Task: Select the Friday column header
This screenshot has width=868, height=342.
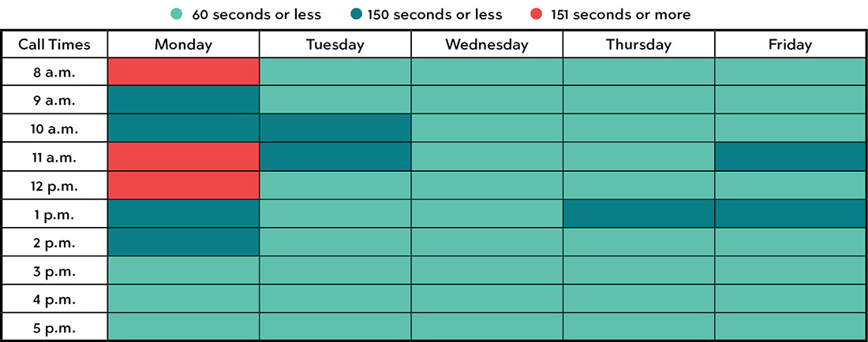Action: pos(790,44)
